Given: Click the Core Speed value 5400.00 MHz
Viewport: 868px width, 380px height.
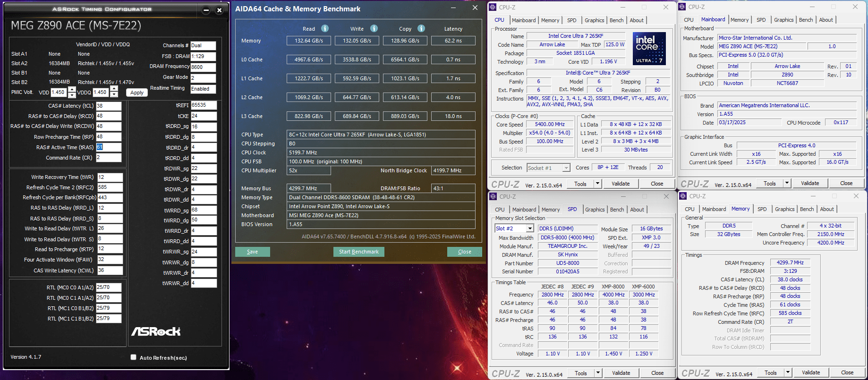Looking at the screenshot, I should point(550,125).
